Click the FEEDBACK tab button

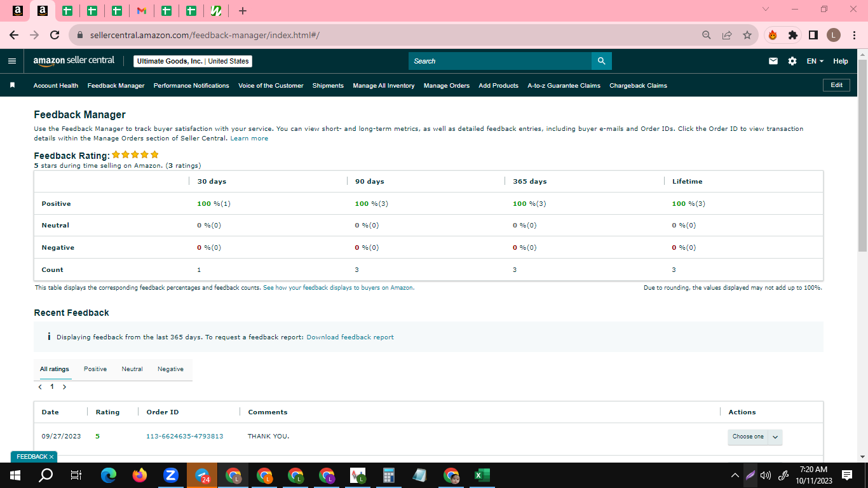click(34, 457)
